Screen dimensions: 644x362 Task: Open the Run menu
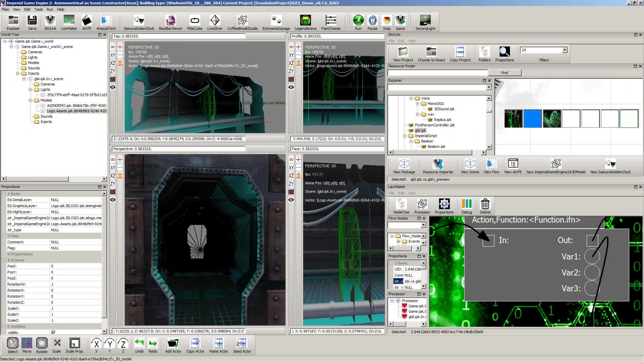[x=50, y=9]
